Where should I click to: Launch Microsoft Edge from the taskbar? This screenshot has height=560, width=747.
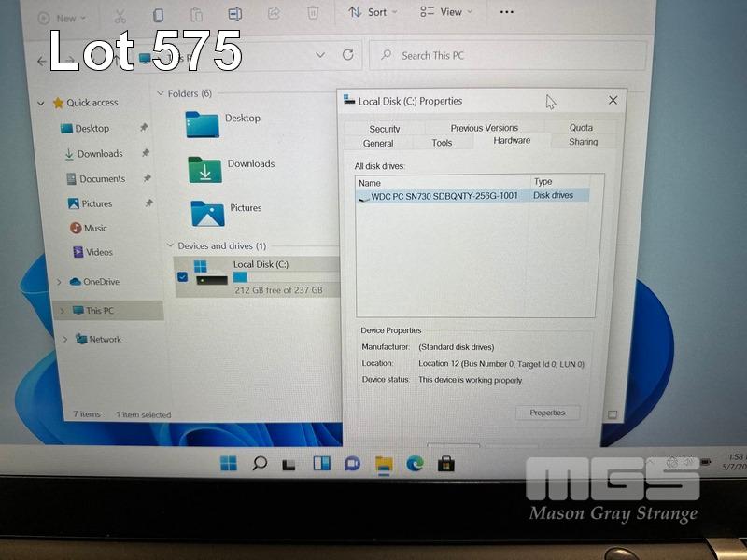pyautogui.click(x=415, y=464)
